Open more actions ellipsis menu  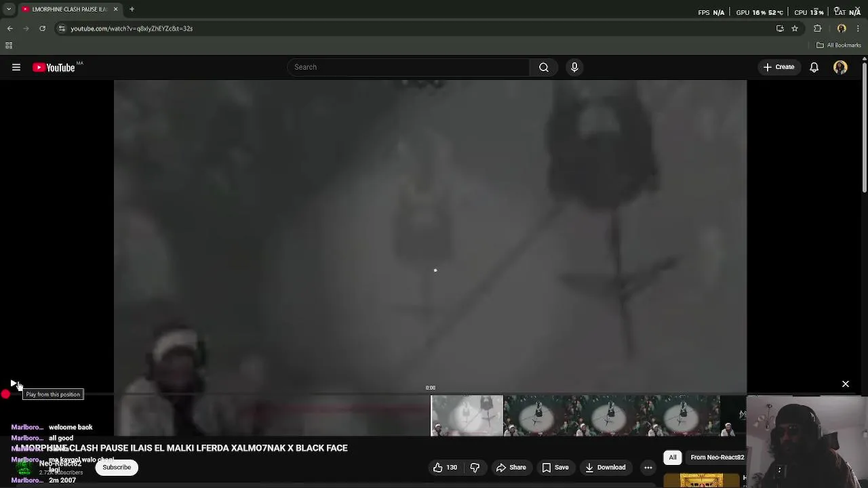pyautogui.click(x=648, y=467)
